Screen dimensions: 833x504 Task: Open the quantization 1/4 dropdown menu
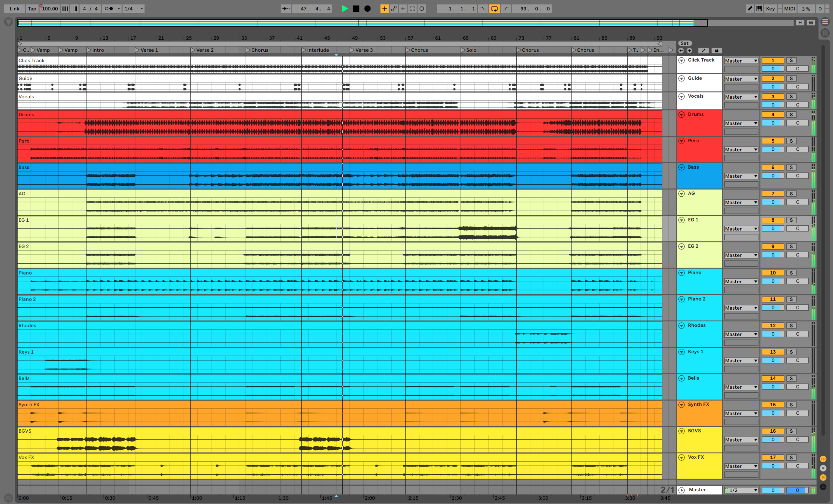(134, 9)
